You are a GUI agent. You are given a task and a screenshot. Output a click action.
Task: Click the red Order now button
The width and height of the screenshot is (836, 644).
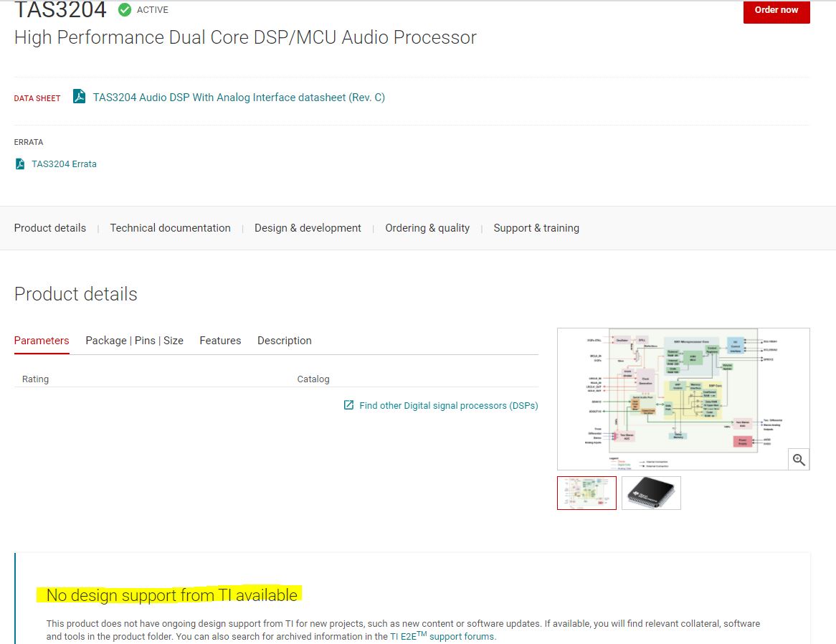point(776,11)
